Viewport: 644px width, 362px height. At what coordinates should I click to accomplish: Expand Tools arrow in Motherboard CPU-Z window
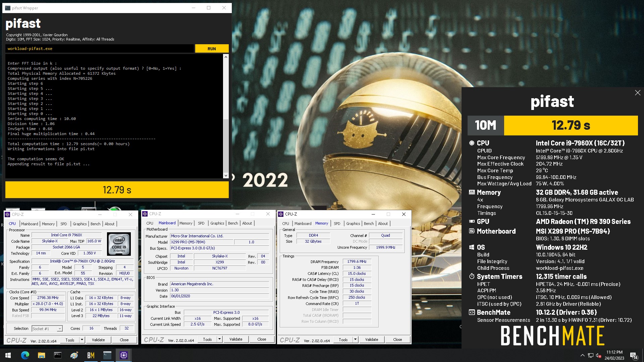(219, 340)
